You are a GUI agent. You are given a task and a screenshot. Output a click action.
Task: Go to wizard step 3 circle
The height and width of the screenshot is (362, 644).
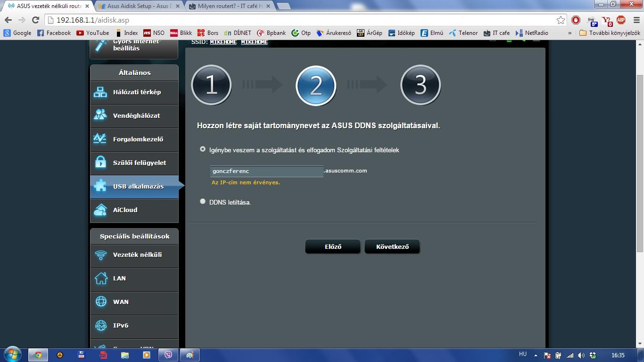[x=421, y=85]
